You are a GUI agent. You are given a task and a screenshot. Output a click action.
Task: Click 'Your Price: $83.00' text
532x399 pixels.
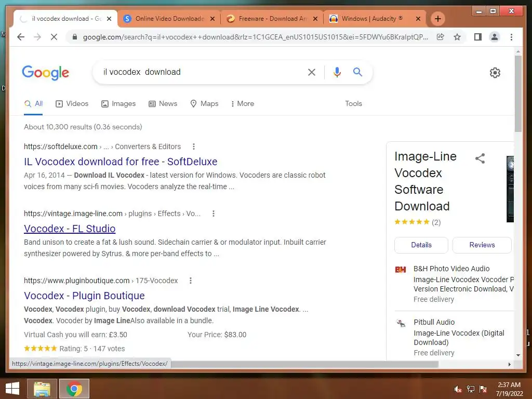pos(217,335)
